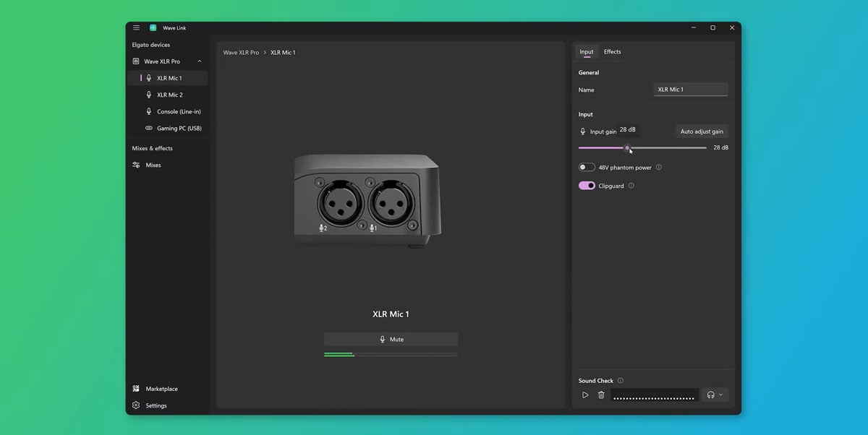Click the Input gain microphone icon
The width and height of the screenshot is (868, 435).
[x=583, y=132]
